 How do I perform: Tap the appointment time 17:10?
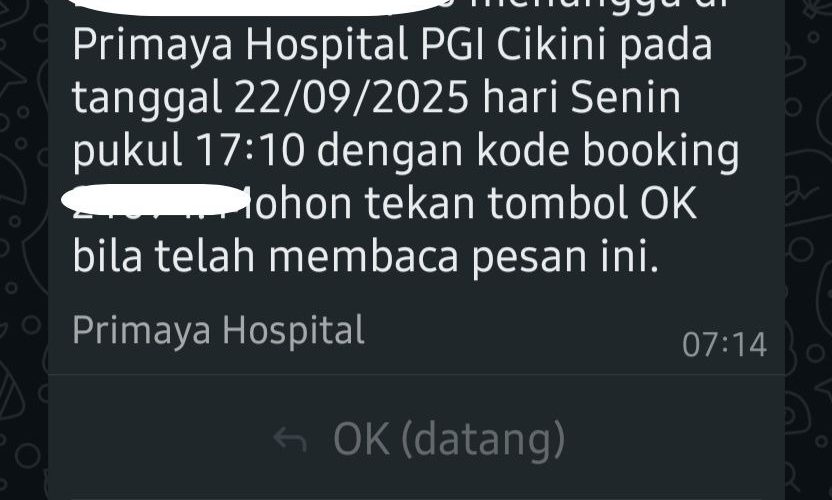(x=250, y=151)
